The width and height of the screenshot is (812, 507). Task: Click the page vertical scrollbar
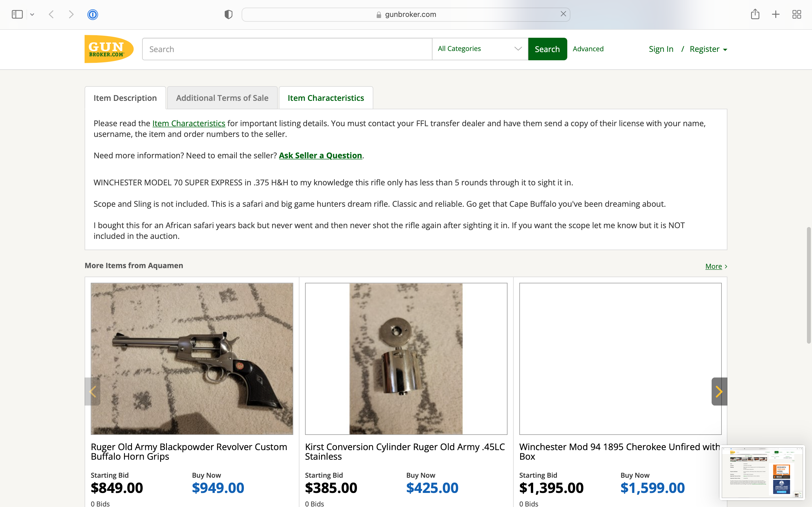coord(809,285)
